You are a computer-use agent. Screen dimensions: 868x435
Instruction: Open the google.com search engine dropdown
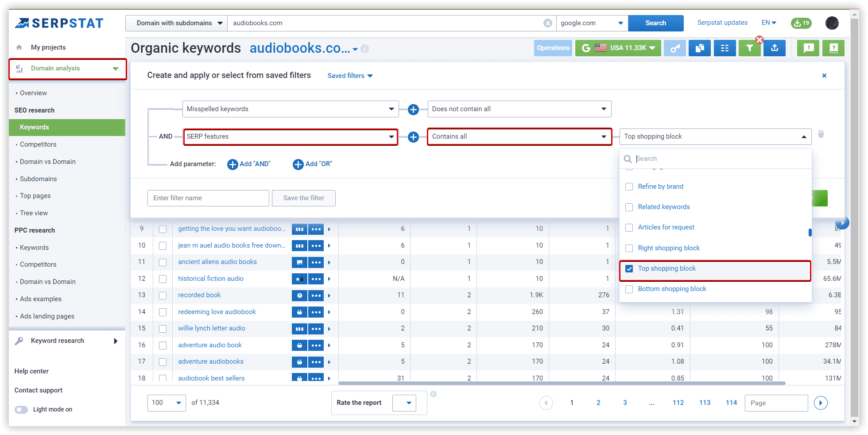pyautogui.click(x=592, y=23)
